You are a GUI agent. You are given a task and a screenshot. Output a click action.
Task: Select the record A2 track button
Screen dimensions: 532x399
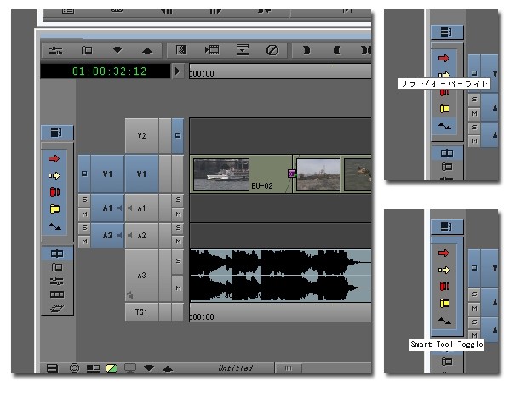[x=141, y=235]
